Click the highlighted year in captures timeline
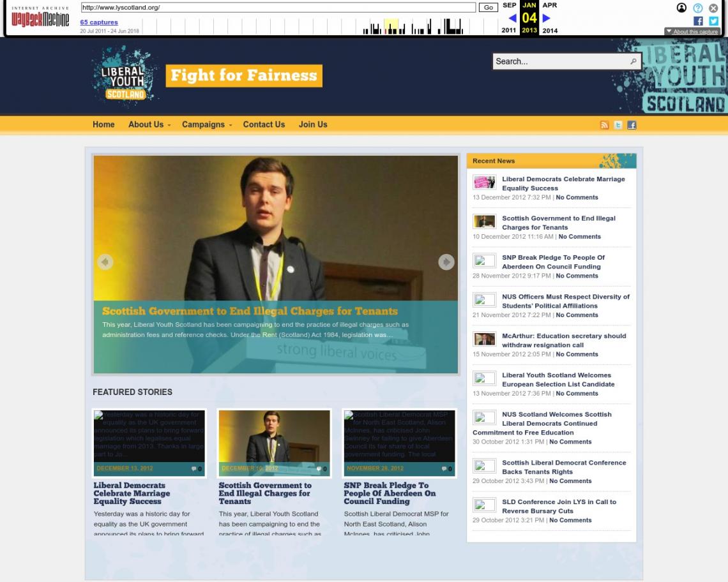This screenshot has height=582, width=728. (391, 26)
